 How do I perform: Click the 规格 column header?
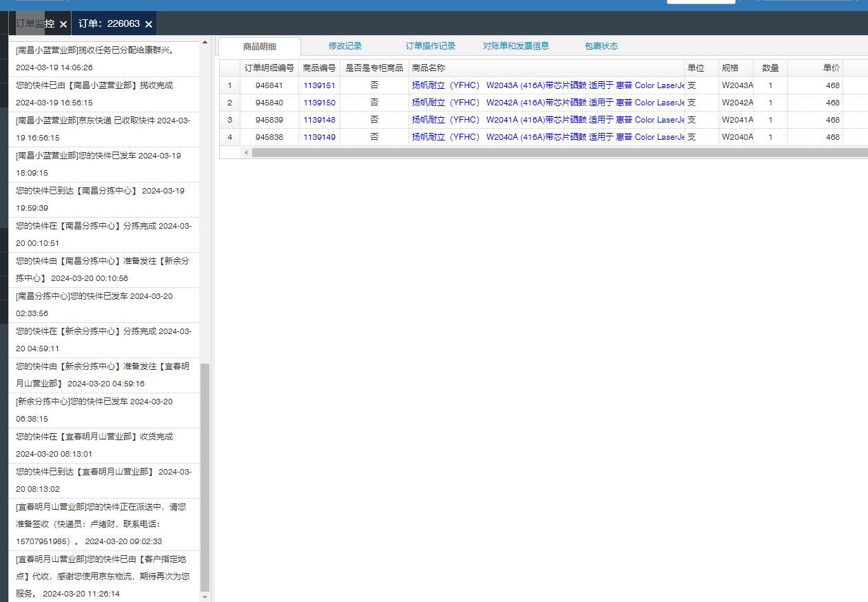click(x=736, y=68)
